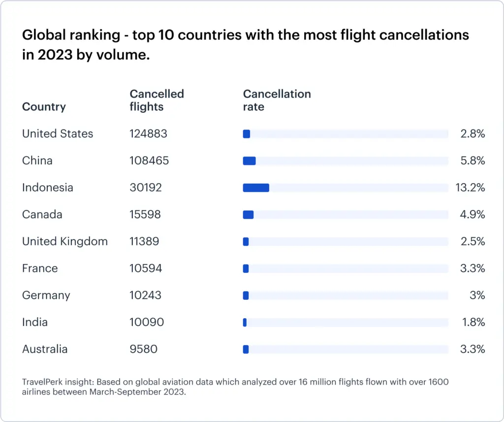Viewport: 504px width, 422px height.
Task: Click the Australia country label
Action: (45, 349)
